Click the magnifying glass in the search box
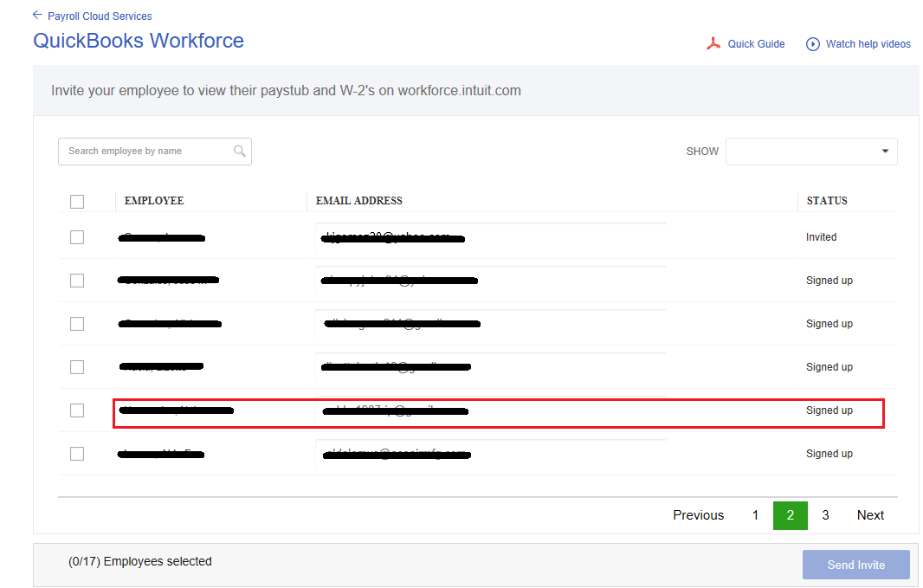This screenshot has height=588, width=923. [x=240, y=151]
